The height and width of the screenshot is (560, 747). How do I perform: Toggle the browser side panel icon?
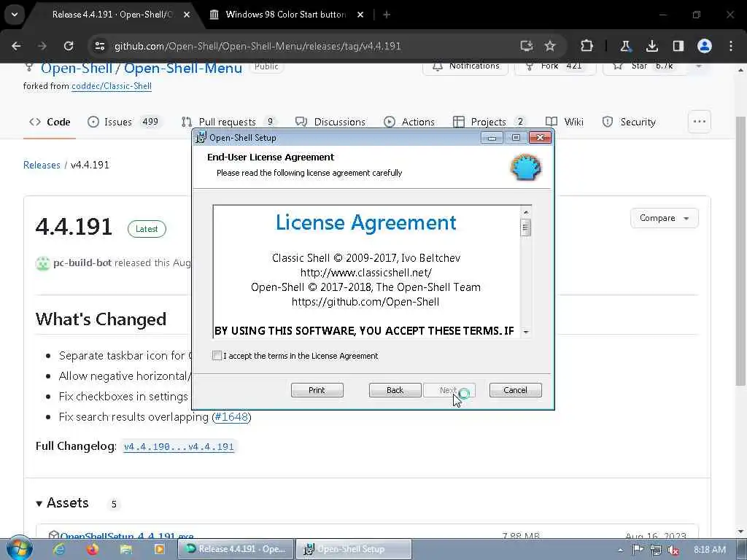tap(678, 46)
